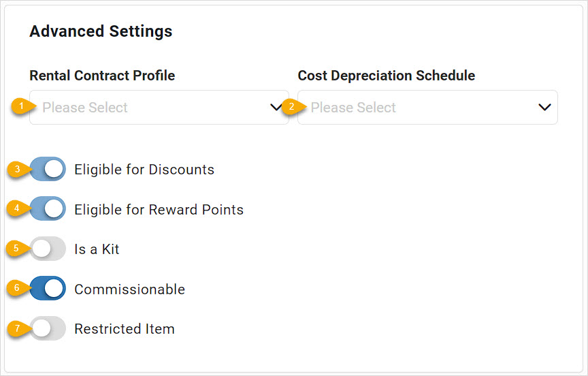Click the orange callout marker numbered 1
Viewport: 588px width, 376px height.
click(23, 106)
